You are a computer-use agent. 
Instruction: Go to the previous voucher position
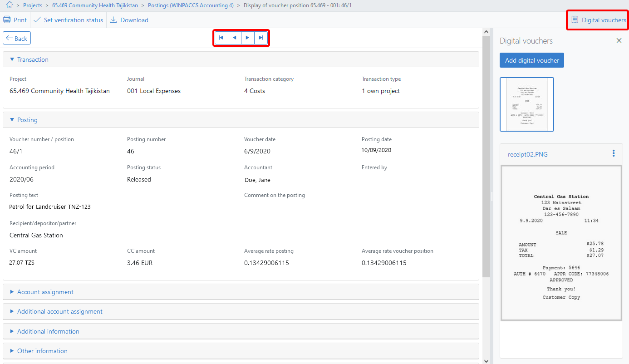tap(234, 38)
